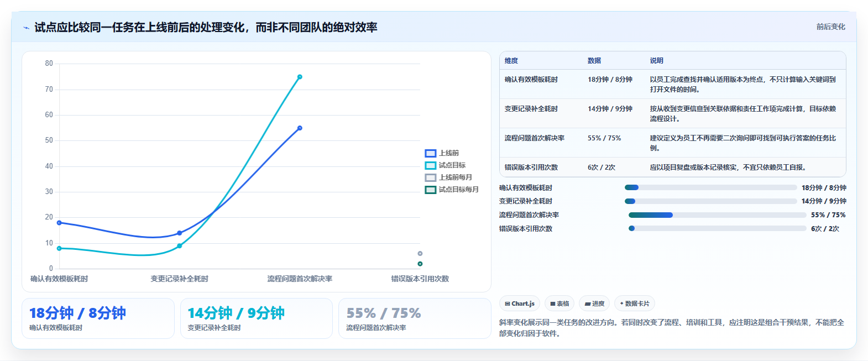Click the 错误版本引用次数 progress bar
The image size is (868, 361).
click(x=717, y=228)
